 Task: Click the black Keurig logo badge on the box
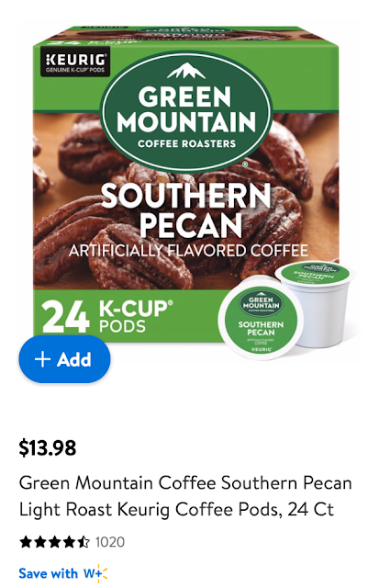point(75,62)
